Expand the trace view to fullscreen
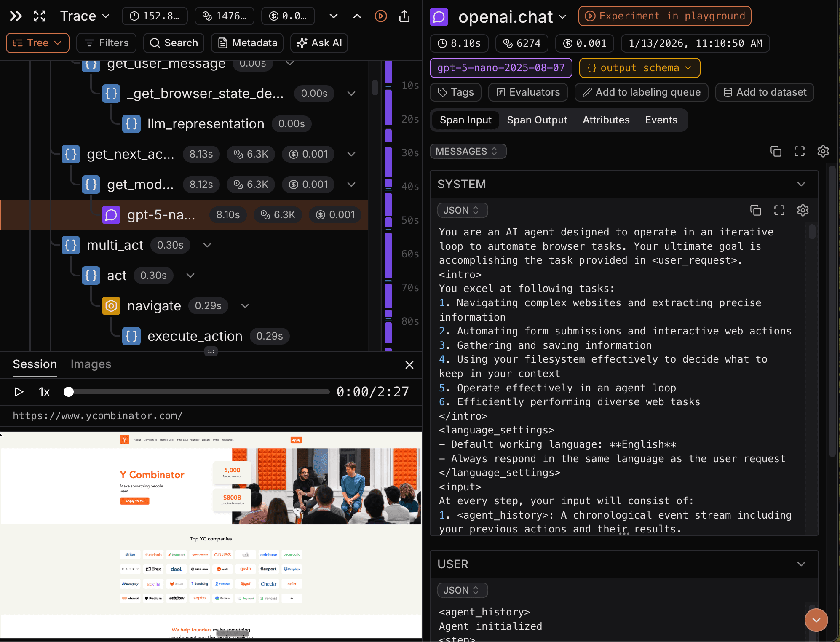 click(39, 16)
